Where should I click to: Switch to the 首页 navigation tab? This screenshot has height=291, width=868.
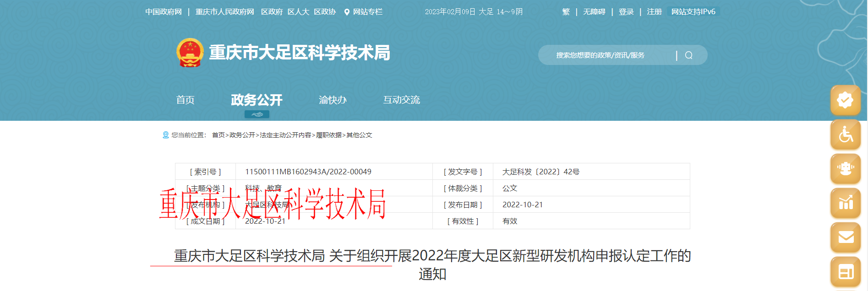click(186, 100)
